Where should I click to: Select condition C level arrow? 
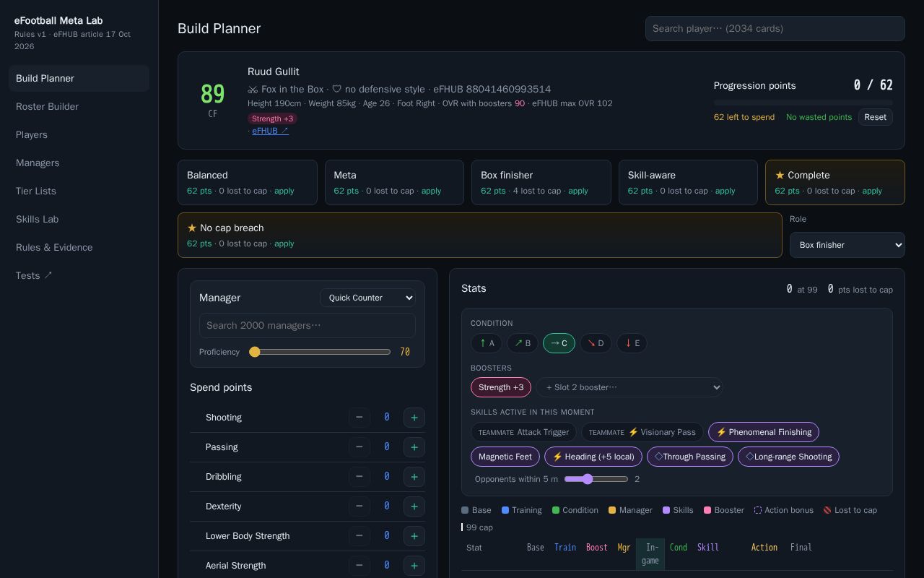click(x=559, y=343)
